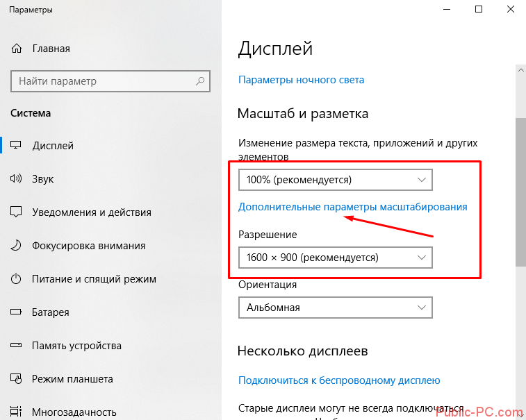Screen dimensions: 526x420
Task: Click the Home icon beside Главная
Action: pyautogui.click(x=17, y=49)
